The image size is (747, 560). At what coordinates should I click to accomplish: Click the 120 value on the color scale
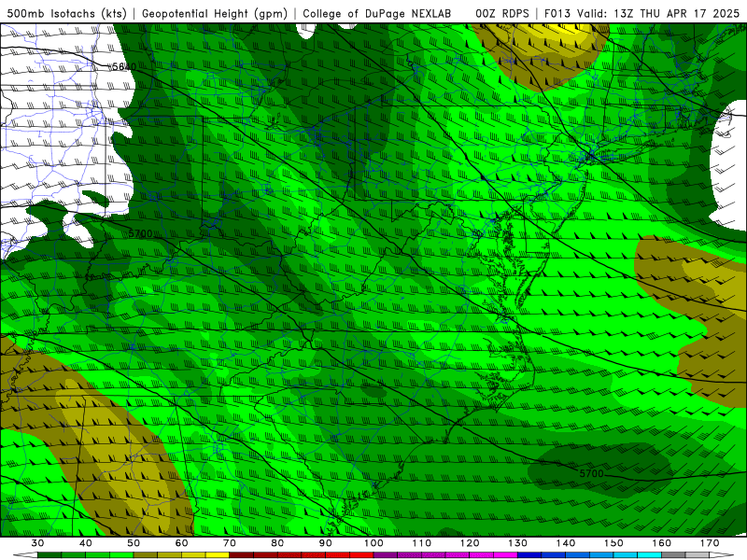[470, 543]
